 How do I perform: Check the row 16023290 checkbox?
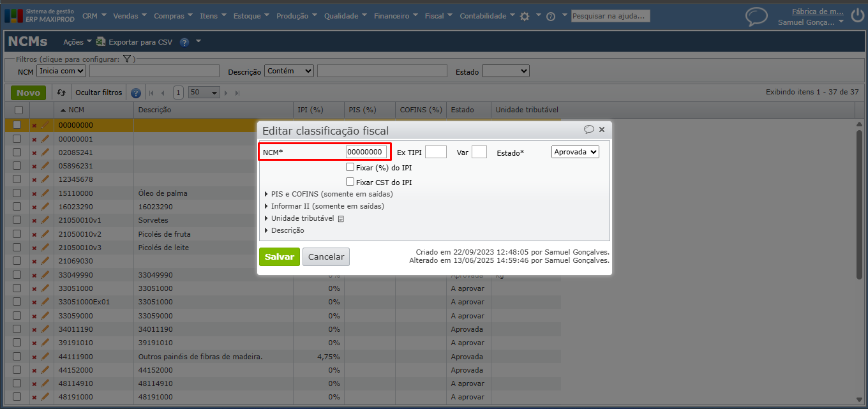tap(17, 207)
